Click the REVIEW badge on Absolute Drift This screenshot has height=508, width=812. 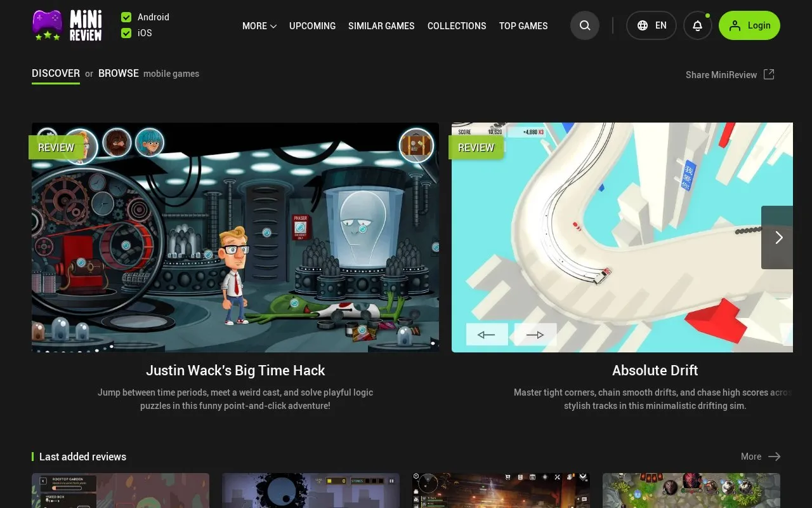[x=476, y=147]
